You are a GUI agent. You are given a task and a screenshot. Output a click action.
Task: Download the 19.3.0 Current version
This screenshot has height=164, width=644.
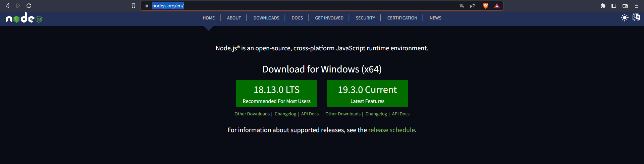[x=367, y=94]
